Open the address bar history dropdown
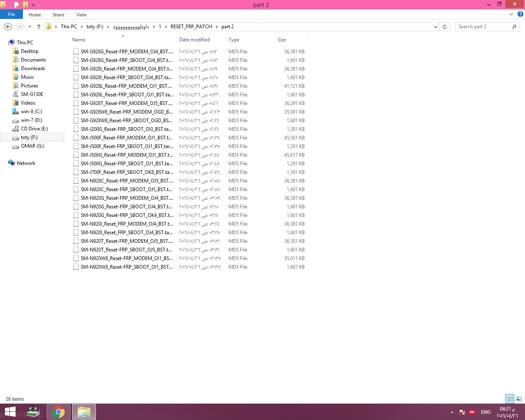The height and width of the screenshot is (420, 525). [436, 27]
